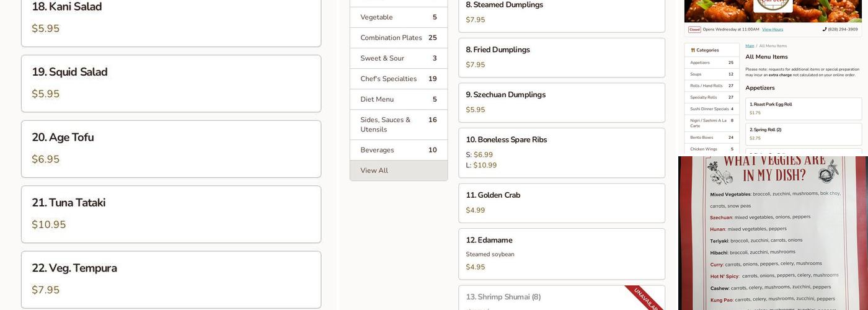Open the View Hours link

pyautogui.click(x=773, y=29)
